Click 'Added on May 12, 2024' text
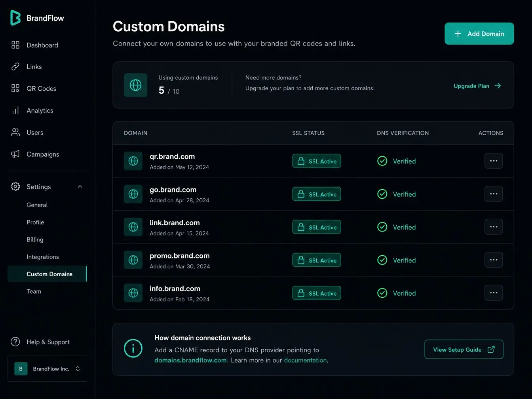Viewport: 532px width, 399px height. pyautogui.click(x=179, y=167)
